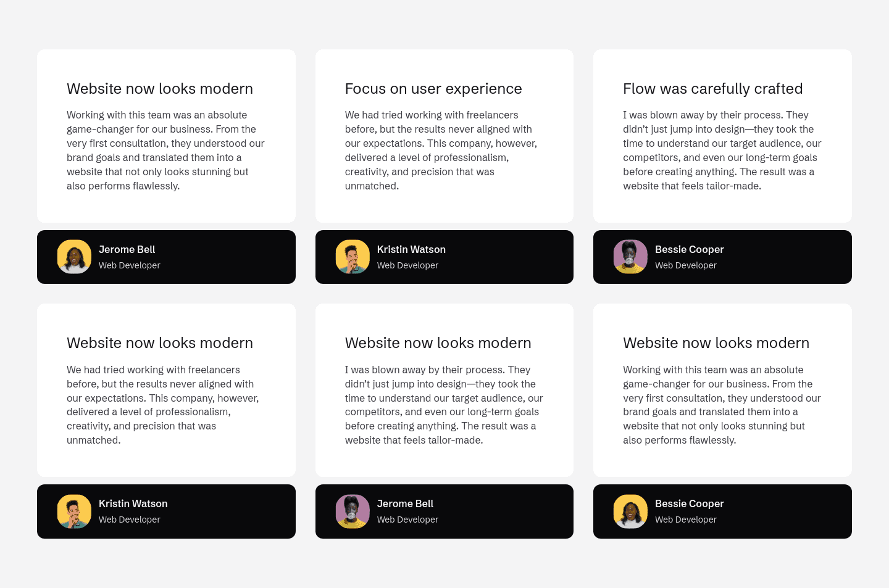Open the Bessie Cooper name beside the purple avatar
889x588 pixels.
pyautogui.click(x=689, y=249)
